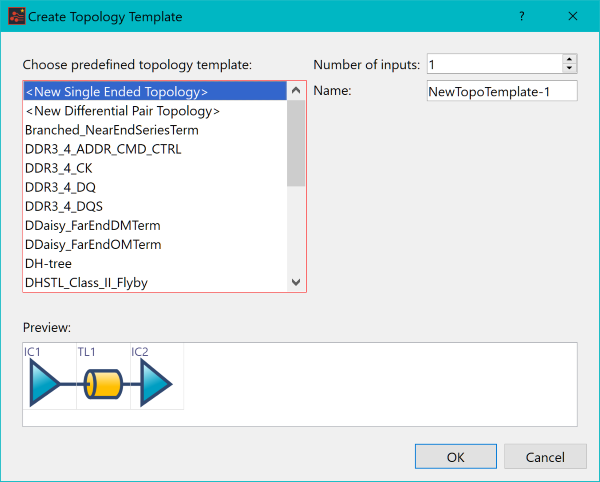
Task: Click the help question mark button
Action: [522, 16]
